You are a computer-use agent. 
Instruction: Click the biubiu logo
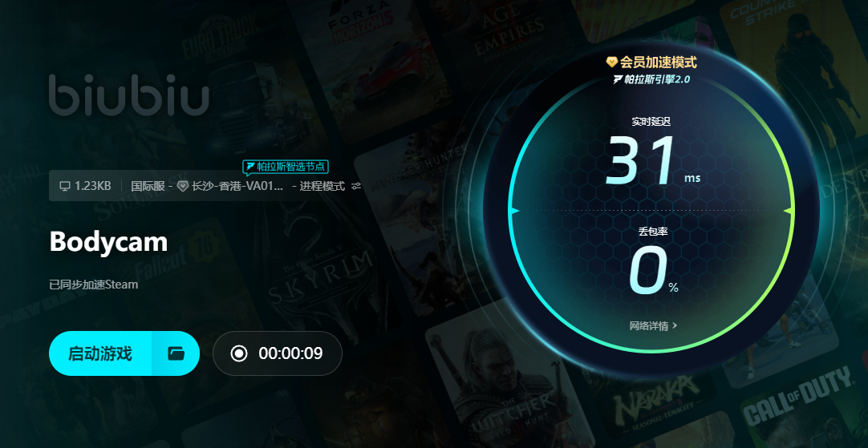[129, 95]
